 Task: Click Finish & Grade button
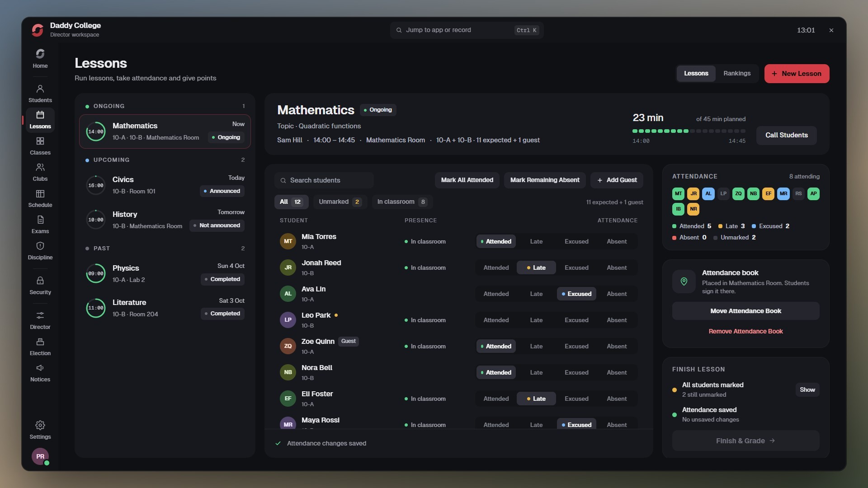(x=745, y=441)
